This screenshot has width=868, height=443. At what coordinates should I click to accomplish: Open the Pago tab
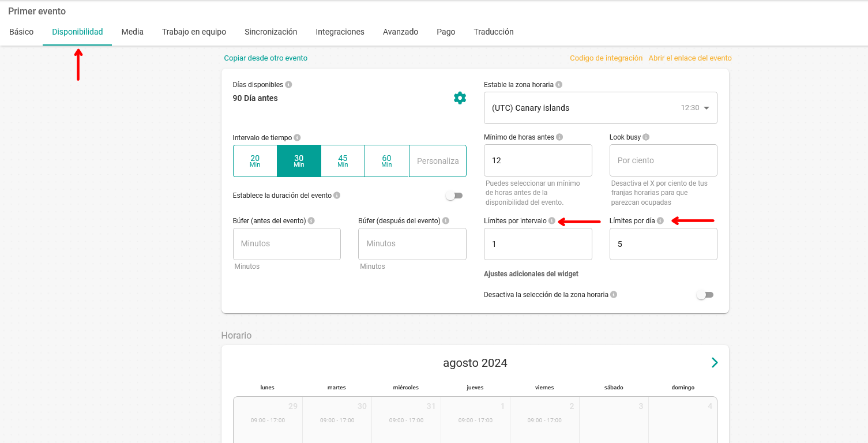pyautogui.click(x=446, y=32)
